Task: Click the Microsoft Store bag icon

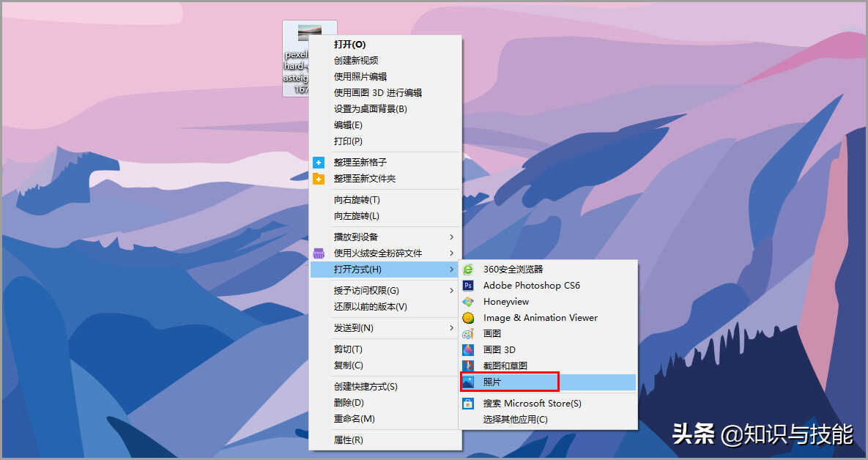Action: click(x=468, y=404)
